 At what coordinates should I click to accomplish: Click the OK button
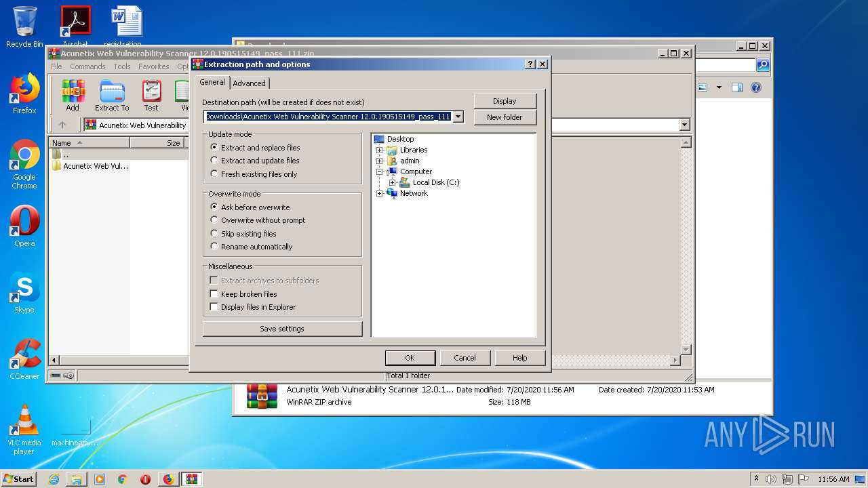(410, 358)
